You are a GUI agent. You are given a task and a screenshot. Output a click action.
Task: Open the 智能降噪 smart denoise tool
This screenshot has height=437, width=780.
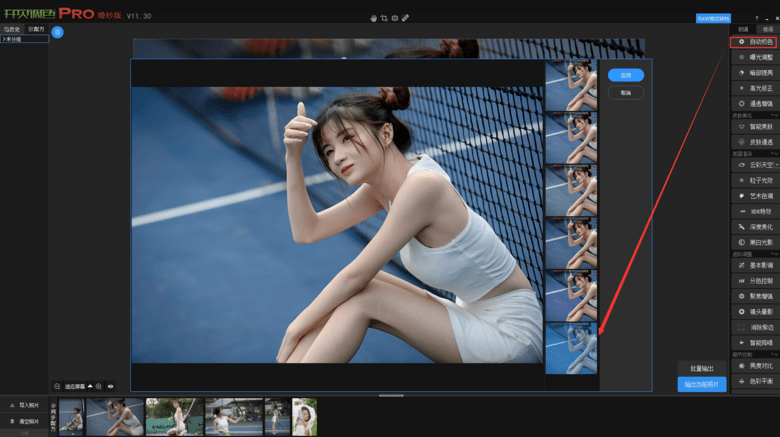754,342
